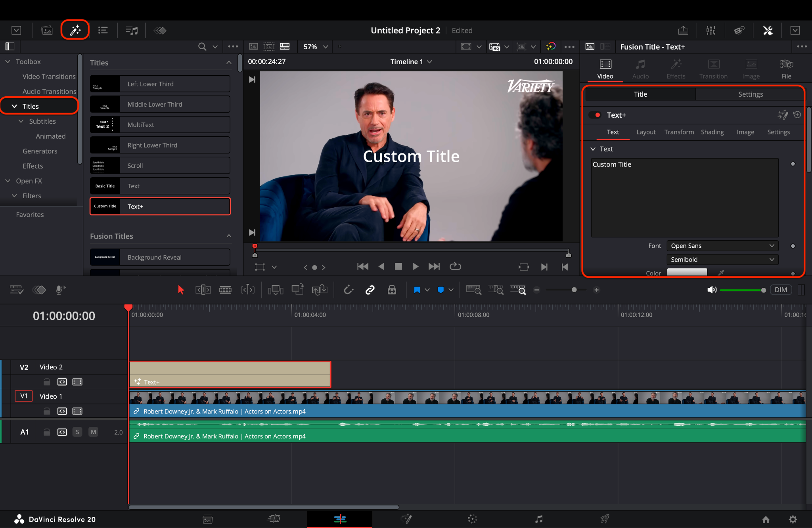This screenshot has height=528, width=812.
Task: Select the Blade edit mode tool
Action: point(225,290)
